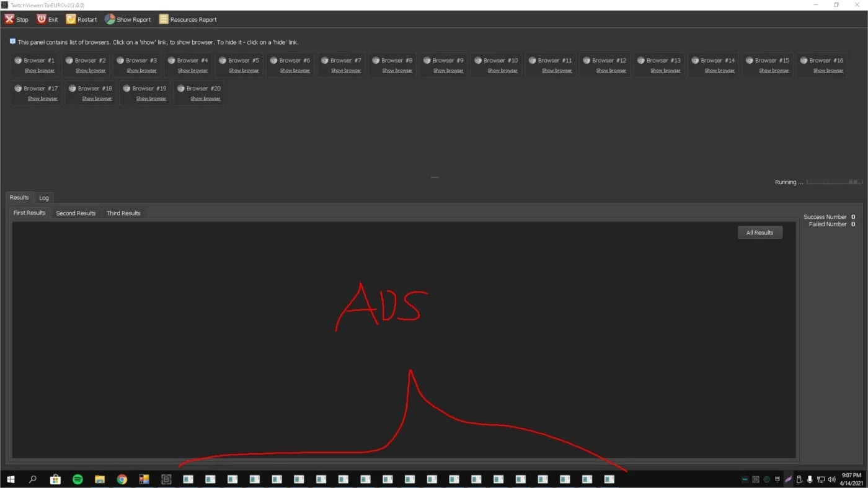Click the microphone icon in system tray
Viewport: 868px width, 488px height.
coord(810,479)
